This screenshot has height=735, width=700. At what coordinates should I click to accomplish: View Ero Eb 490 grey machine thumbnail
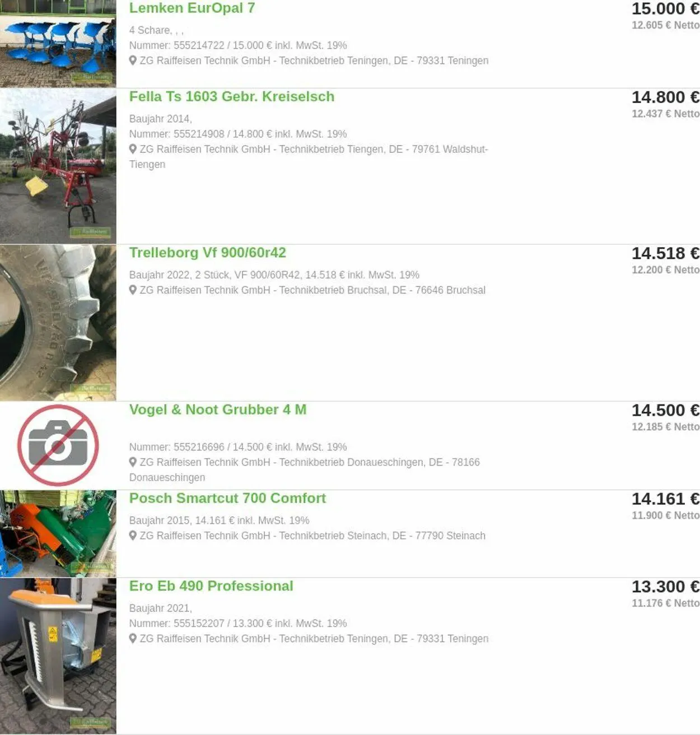[58, 656]
